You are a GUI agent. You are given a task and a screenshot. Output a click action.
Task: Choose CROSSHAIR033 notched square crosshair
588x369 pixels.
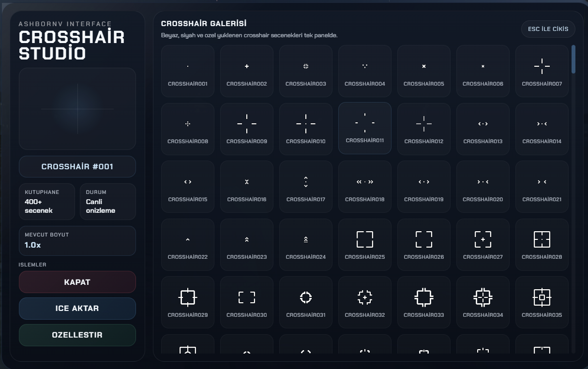[424, 302]
